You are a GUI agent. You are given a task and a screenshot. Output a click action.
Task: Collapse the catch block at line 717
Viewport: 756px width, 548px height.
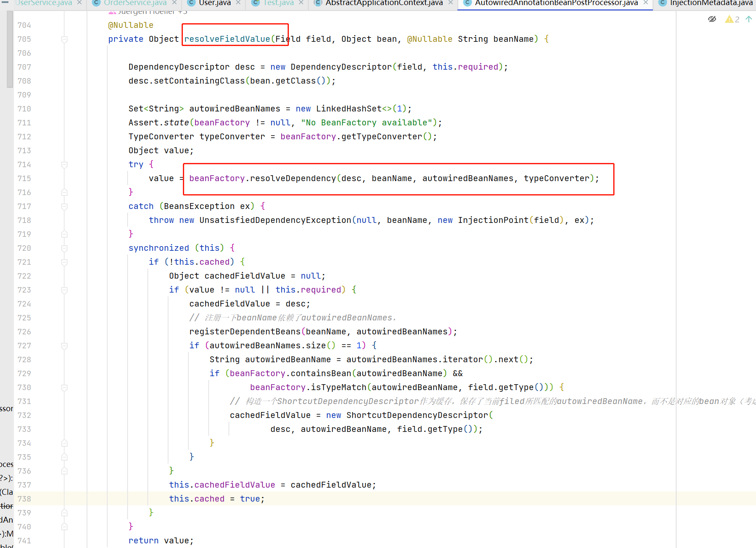tap(65, 206)
